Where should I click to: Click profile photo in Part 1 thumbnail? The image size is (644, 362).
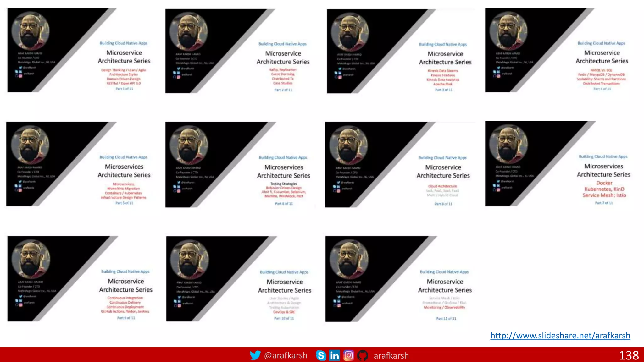[31, 30]
